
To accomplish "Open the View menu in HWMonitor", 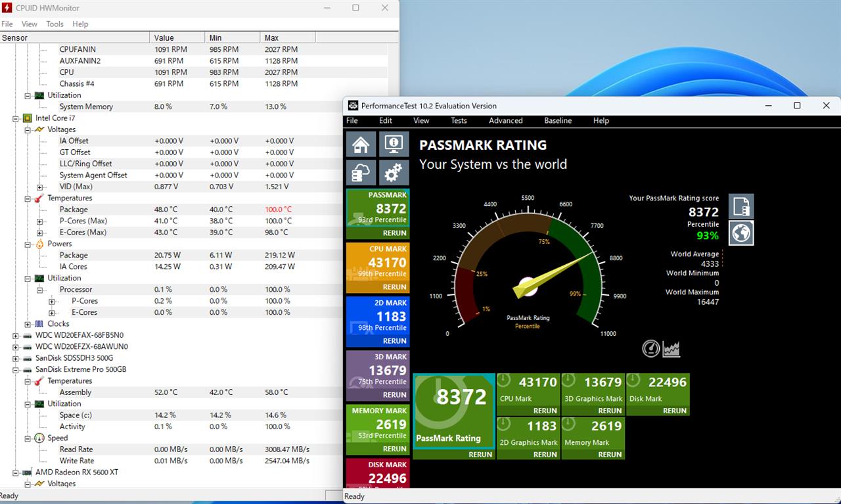I will pyautogui.click(x=30, y=24).
